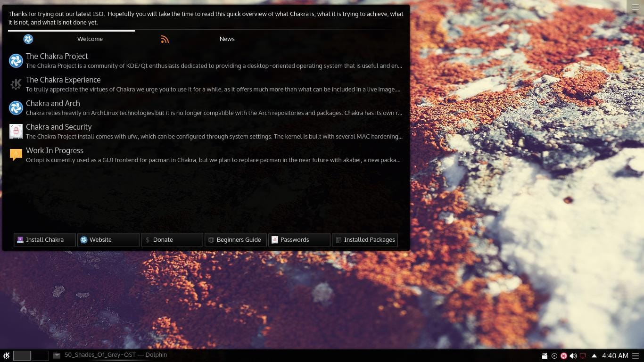Click the RSS feed icon above News
Image resolution: width=644 pixels, height=362 pixels.
coord(165,39)
